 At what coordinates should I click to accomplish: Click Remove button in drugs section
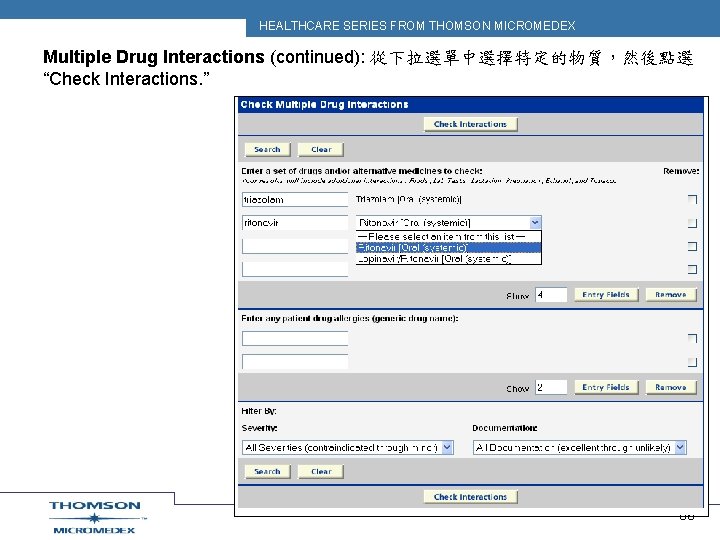click(671, 295)
